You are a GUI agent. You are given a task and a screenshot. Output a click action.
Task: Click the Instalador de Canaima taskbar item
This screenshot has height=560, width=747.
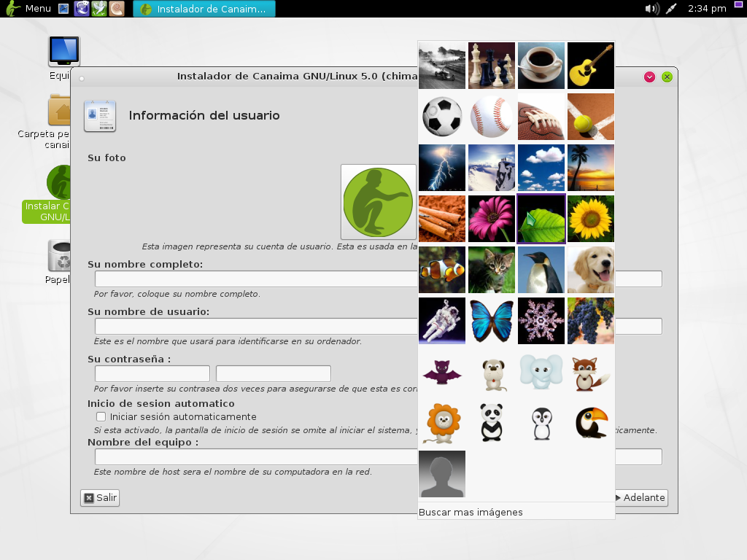[x=203, y=9]
